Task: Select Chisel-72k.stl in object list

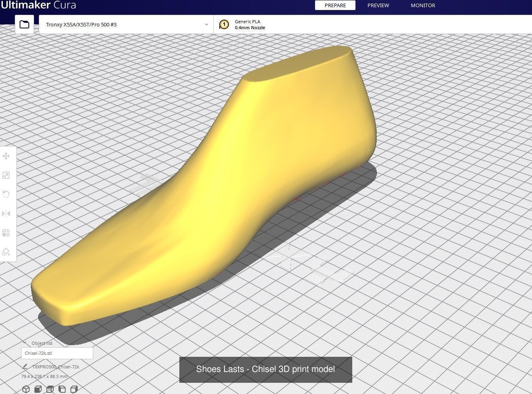Action: pos(57,353)
